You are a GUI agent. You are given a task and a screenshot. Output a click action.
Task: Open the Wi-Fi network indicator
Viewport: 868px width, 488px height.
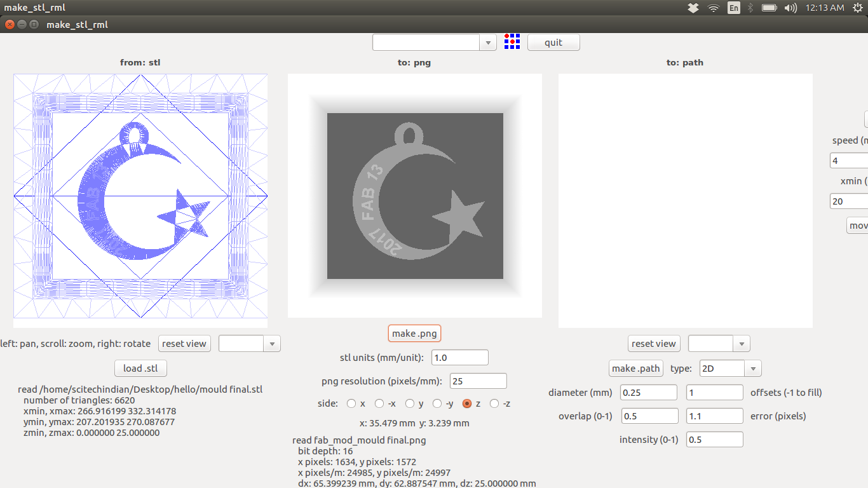point(714,8)
